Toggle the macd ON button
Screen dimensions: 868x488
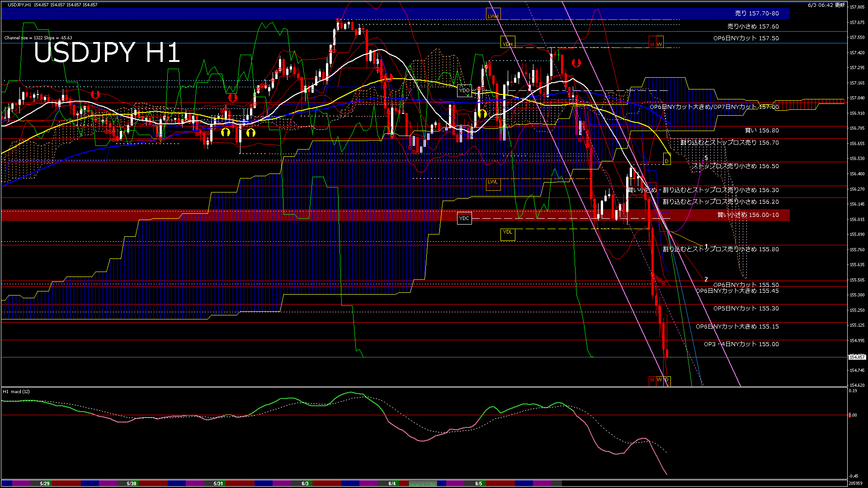(423, 484)
